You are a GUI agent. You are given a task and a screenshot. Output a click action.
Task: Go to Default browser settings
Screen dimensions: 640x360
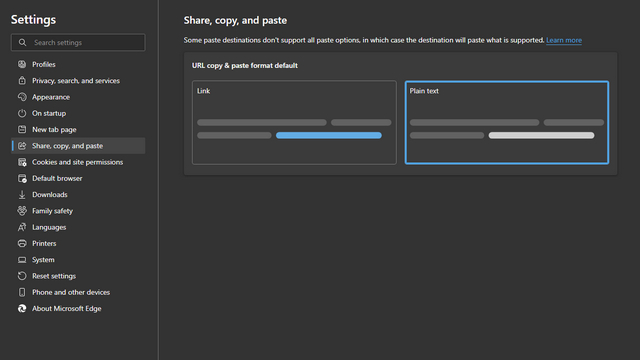57,178
